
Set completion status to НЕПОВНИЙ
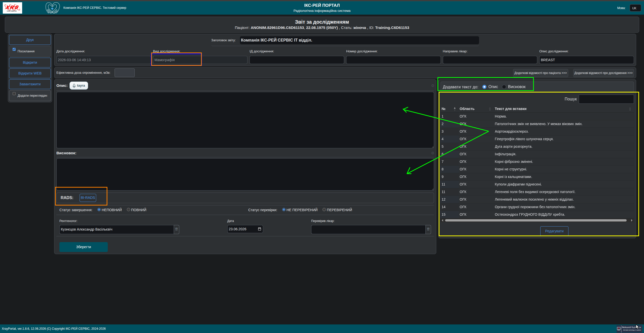coord(99,210)
